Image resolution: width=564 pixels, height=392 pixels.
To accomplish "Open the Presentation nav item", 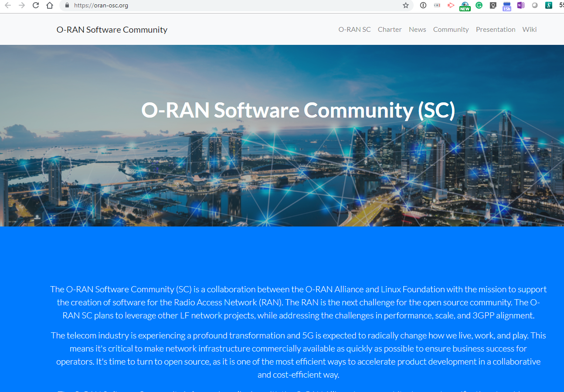I will pos(496,30).
